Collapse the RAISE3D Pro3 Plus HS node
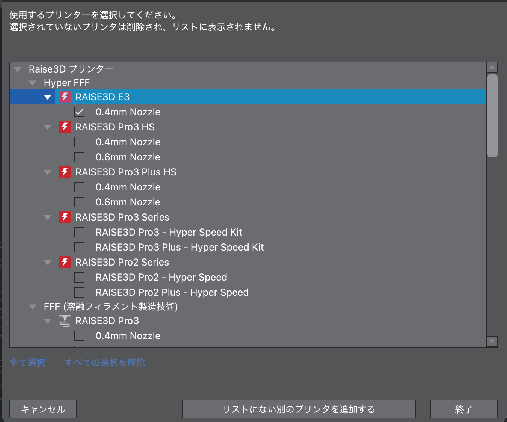Screen dimensions: 507x422 [x=48, y=172]
